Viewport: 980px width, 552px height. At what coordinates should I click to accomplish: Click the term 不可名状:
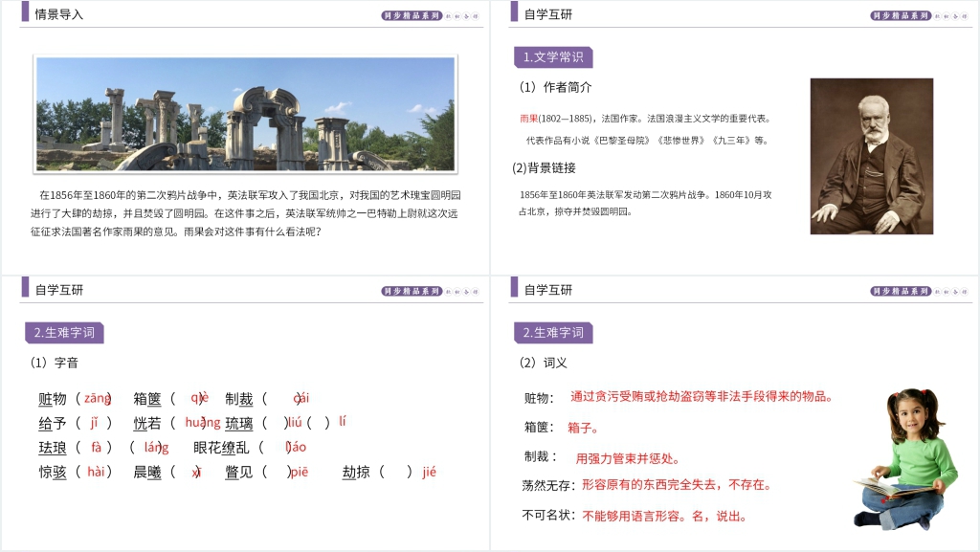(548, 515)
